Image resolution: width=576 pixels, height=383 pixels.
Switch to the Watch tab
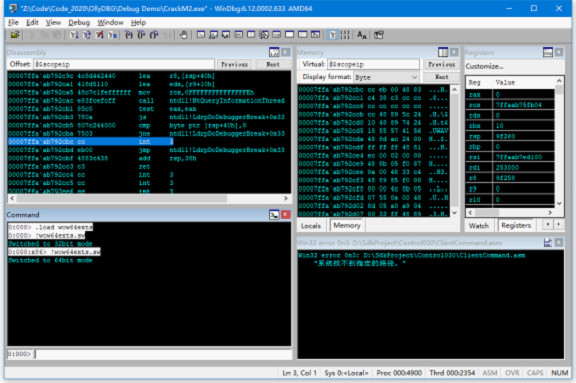[x=479, y=225]
